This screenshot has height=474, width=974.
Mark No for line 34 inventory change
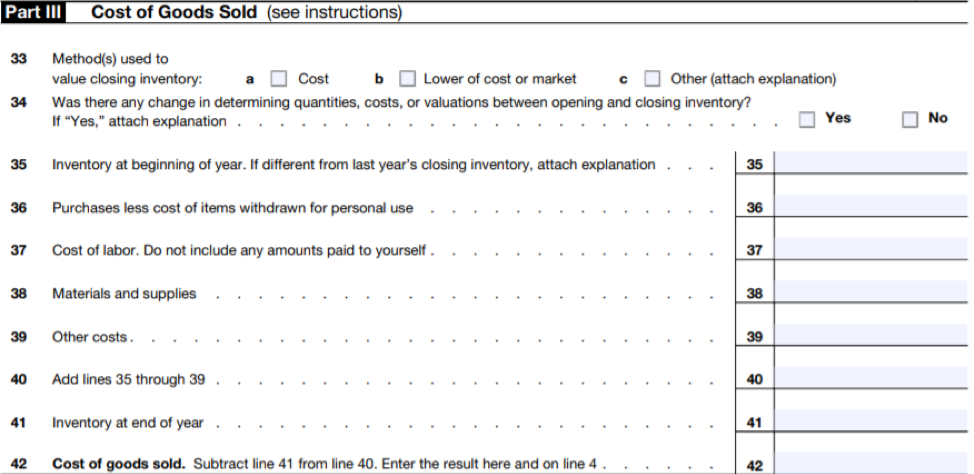click(909, 119)
